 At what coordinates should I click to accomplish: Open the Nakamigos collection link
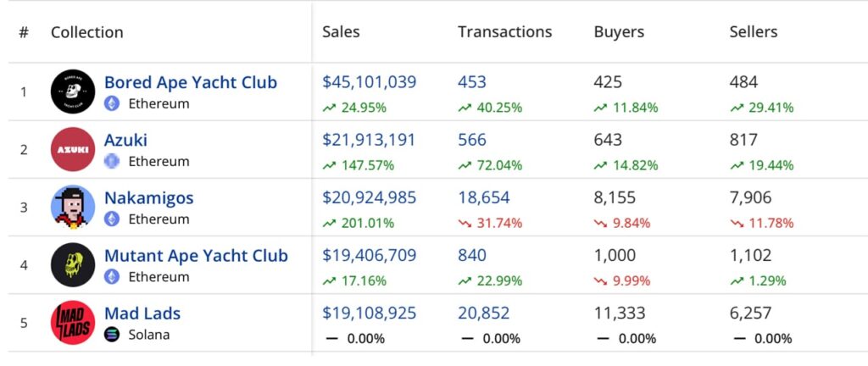coord(148,198)
